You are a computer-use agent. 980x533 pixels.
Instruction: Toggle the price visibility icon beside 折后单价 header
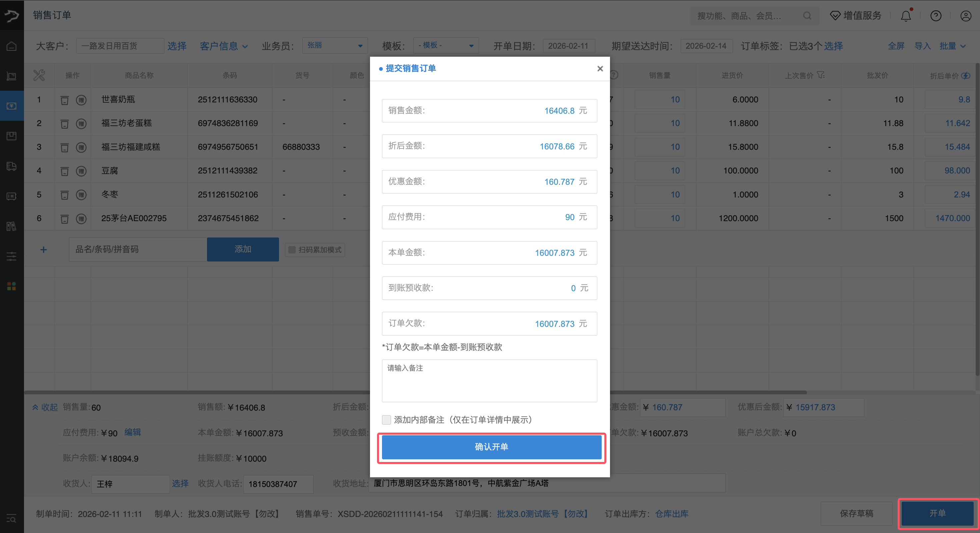coord(966,75)
